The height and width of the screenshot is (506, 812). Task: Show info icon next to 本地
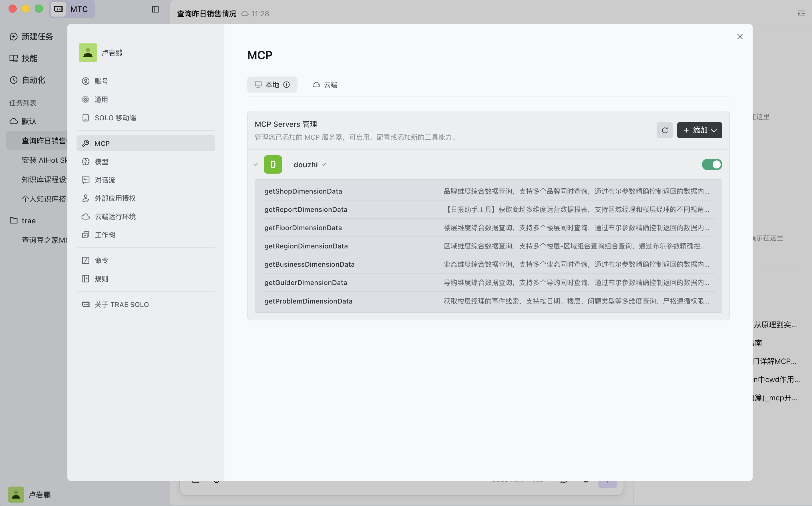[286, 85]
